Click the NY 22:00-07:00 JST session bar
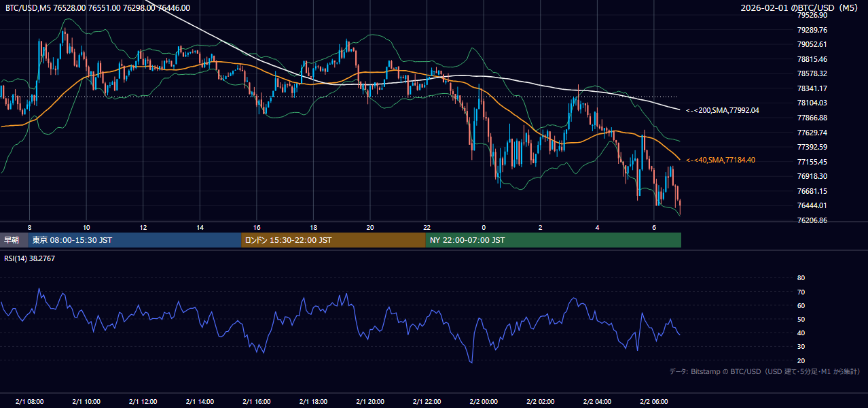 click(553, 240)
